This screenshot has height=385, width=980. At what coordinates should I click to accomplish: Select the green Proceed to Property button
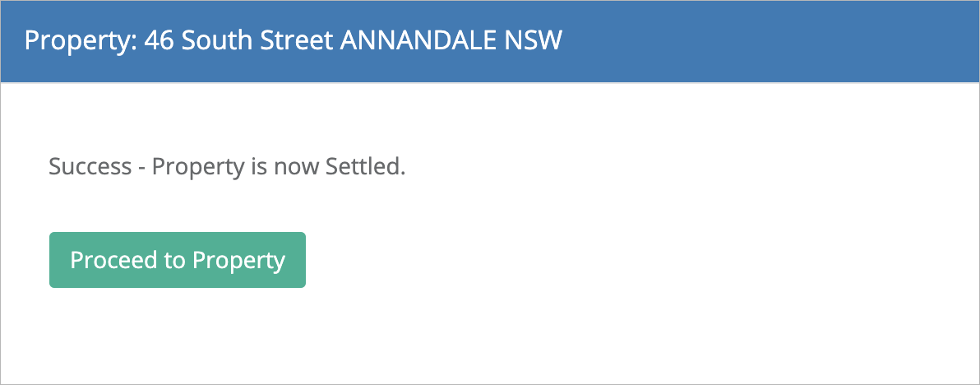coord(178,260)
